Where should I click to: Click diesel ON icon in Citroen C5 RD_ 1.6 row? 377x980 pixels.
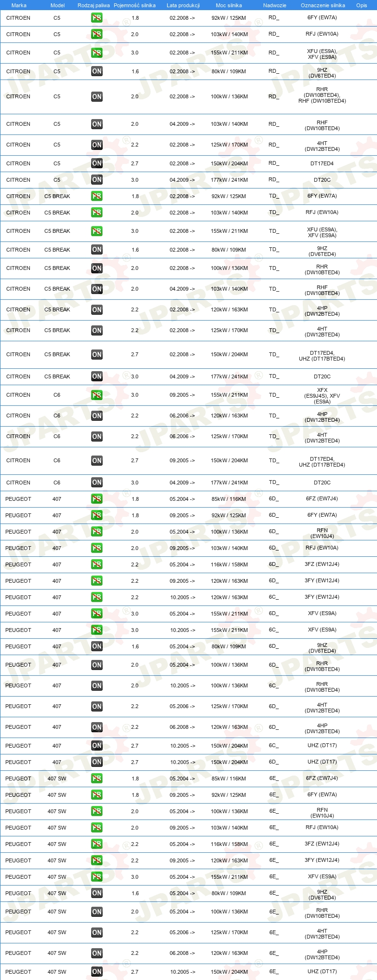click(97, 71)
